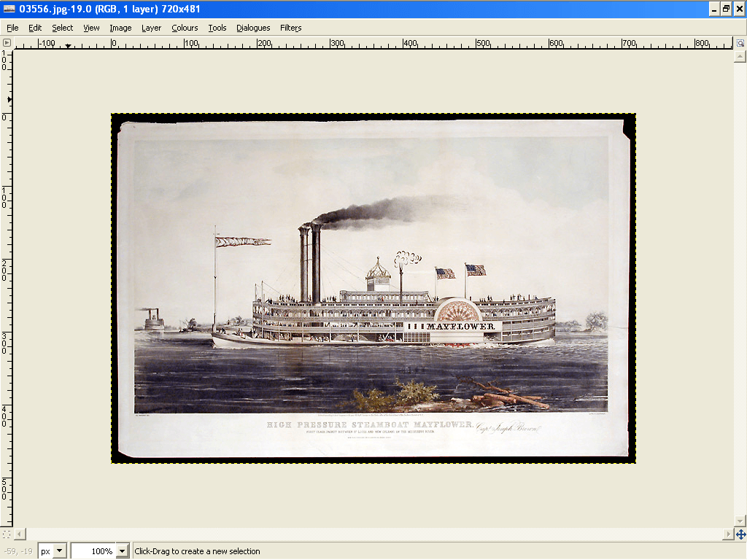Click the GIMP window title bar icon
Viewport: 747px width, 560px height.
(9, 9)
